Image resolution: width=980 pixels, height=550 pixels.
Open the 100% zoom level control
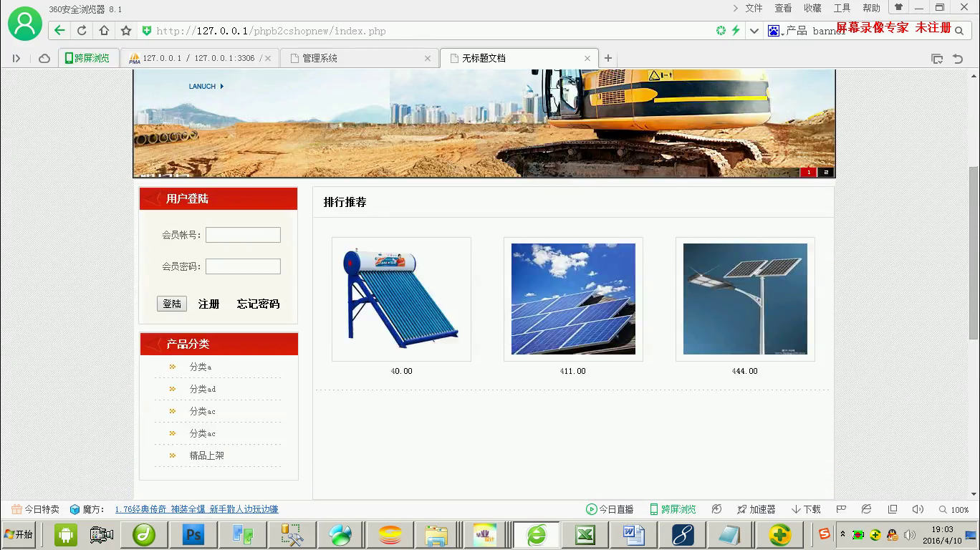pos(953,509)
